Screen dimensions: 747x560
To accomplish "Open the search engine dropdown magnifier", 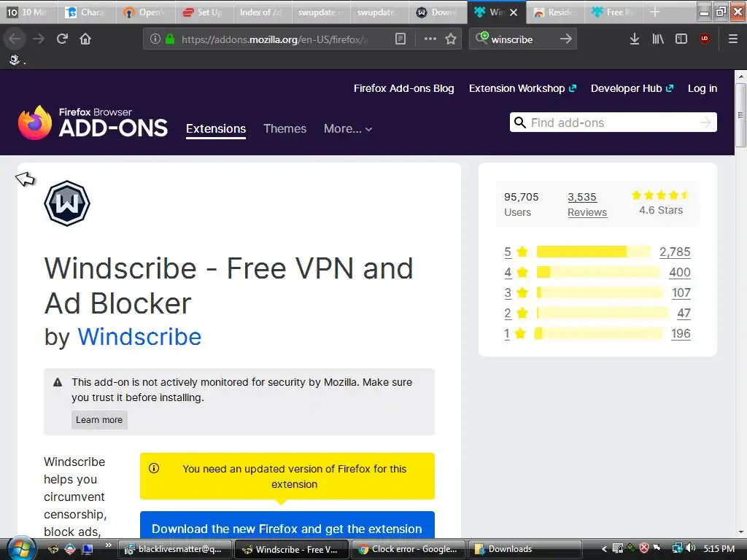I will tap(481, 38).
